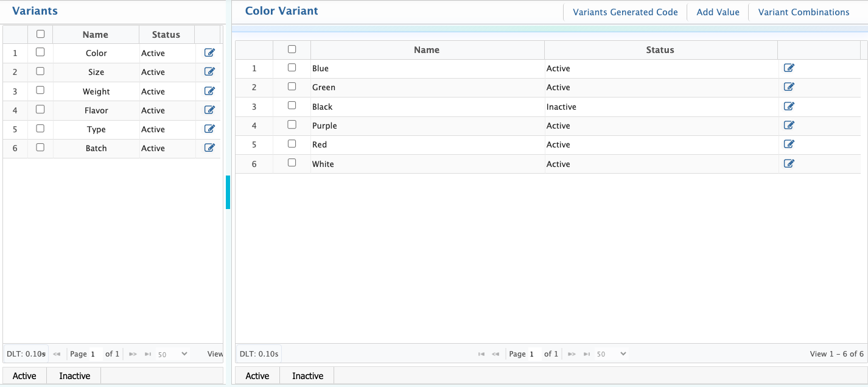The height and width of the screenshot is (387, 868).
Task: Click Inactive button under Variants grid
Action: point(74,376)
